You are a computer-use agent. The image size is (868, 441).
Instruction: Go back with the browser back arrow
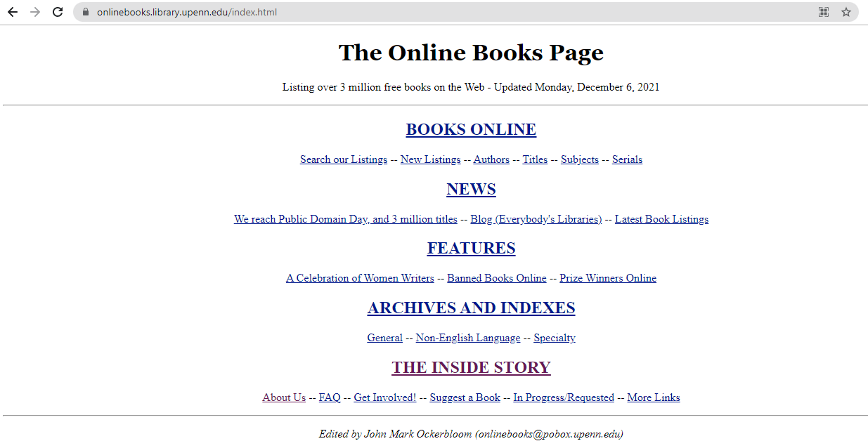click(x=13, y=12)
